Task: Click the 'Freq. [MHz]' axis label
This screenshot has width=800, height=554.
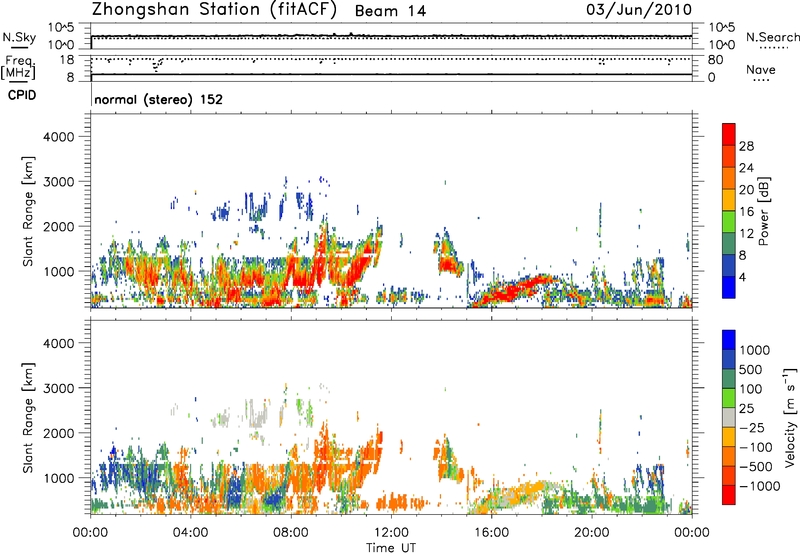Action: coord(18,68)
